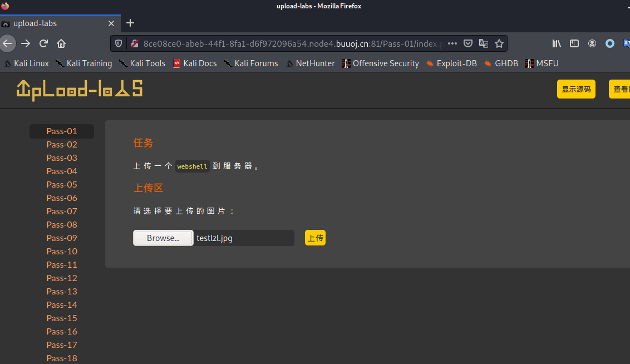The width and height of the screenshot is (630, 364).
Task: Select Pass-15 in the sidebar
Action: click(61, 318)
